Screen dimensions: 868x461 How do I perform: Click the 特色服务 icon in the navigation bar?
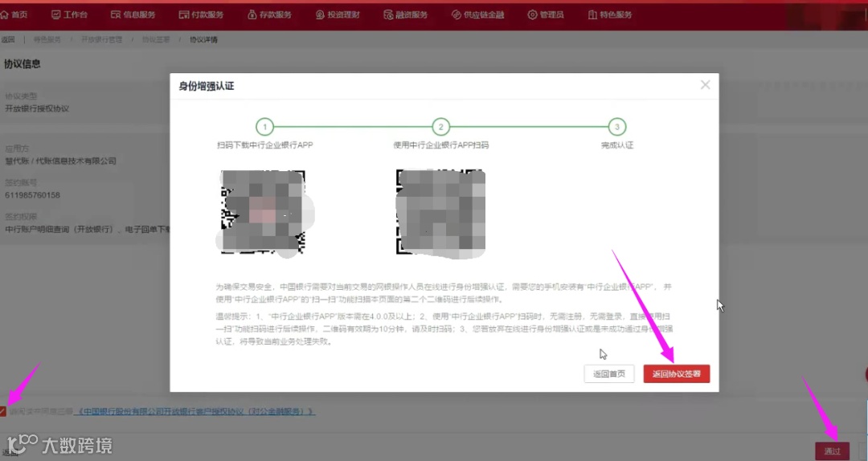[x=592, y=14]
